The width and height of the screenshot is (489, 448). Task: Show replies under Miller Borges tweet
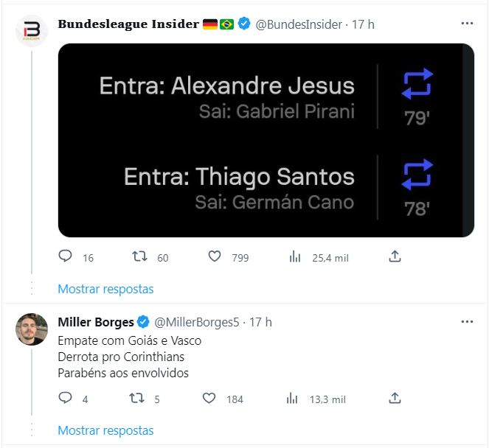click(x=105, y=430)
